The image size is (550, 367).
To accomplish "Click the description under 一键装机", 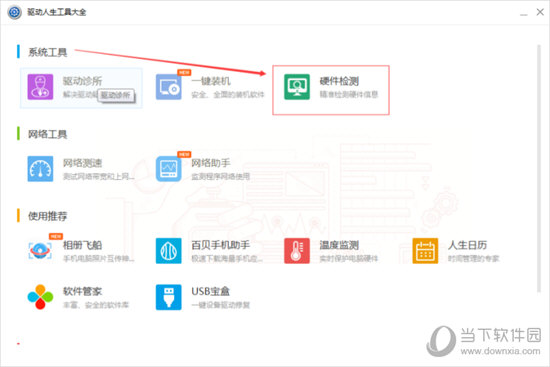I will (x=228, y=94).
